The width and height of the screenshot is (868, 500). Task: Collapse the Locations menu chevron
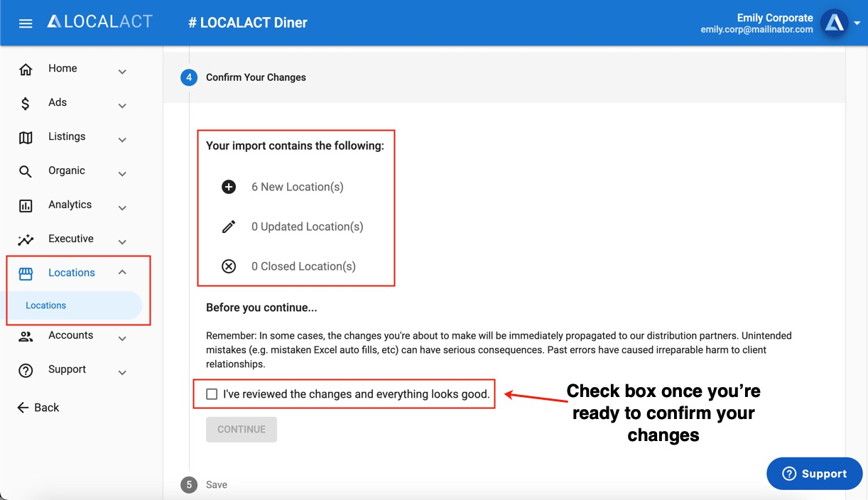tap(122, 272)
